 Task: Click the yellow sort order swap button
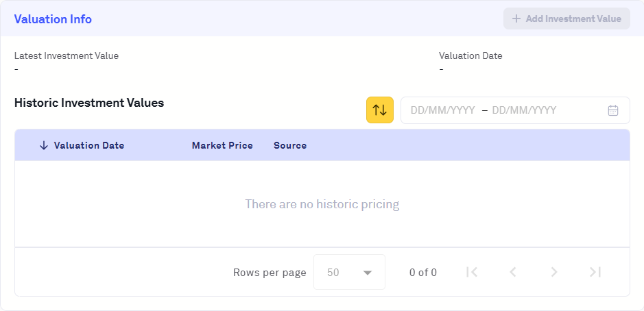379,110
